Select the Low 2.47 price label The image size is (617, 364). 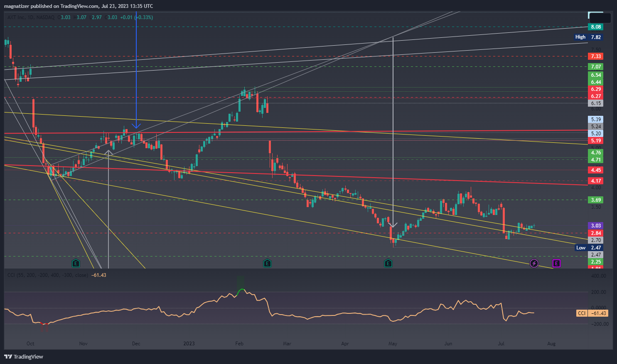[588, 248]
